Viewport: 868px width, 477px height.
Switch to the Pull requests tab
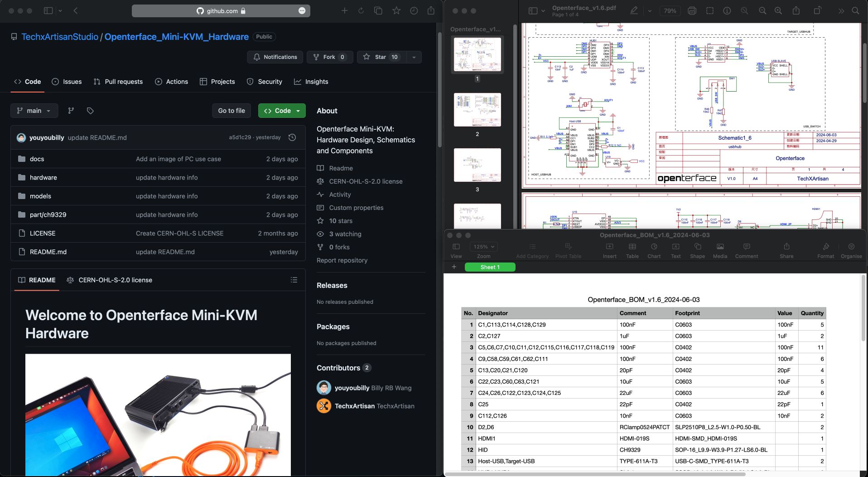coord(118,82)
